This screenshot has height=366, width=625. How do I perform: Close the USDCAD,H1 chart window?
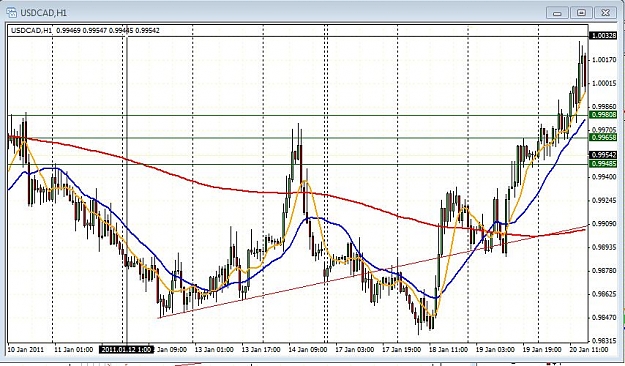(x=605, y=13)
